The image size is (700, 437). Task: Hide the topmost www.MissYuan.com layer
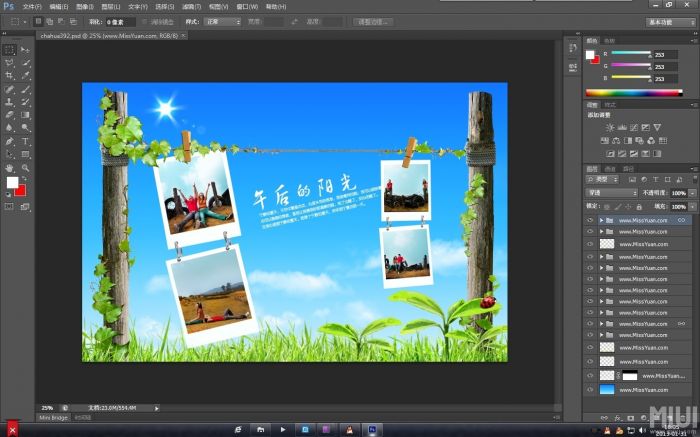coord(590,220)
